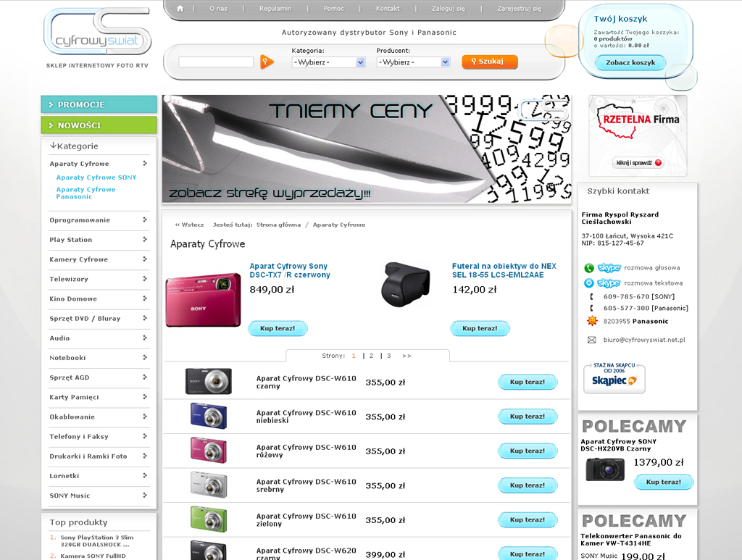742x560 pixels.
Task: Open the Producent dropdown
Action: [x=413, y=62]
